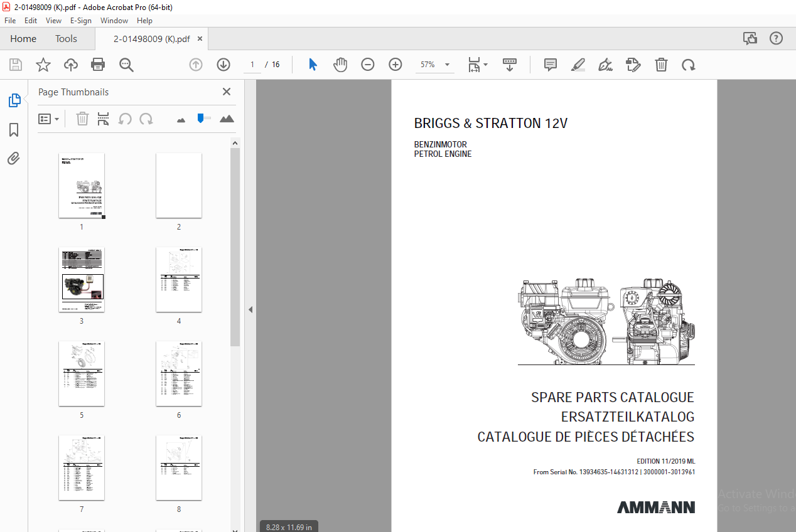Viewport: 796px width, 532px height.
Task: Open the Edit menu
Action: (31, 21)
